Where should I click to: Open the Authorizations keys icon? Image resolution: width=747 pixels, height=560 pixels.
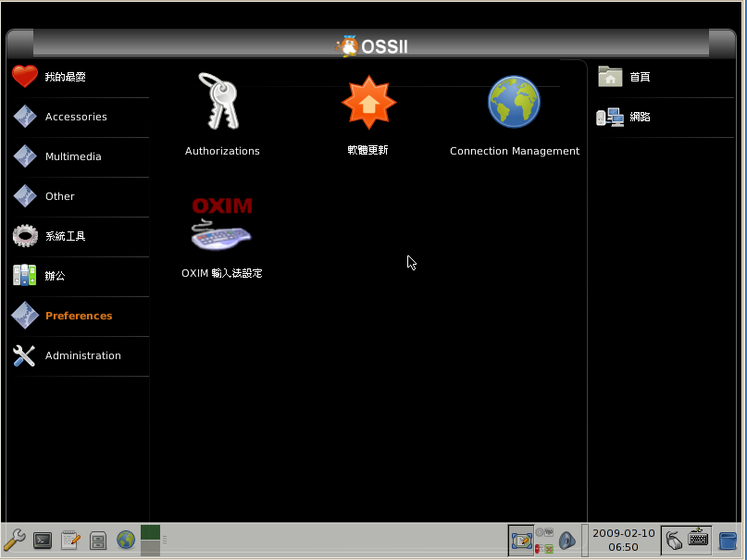pos(220,102)
